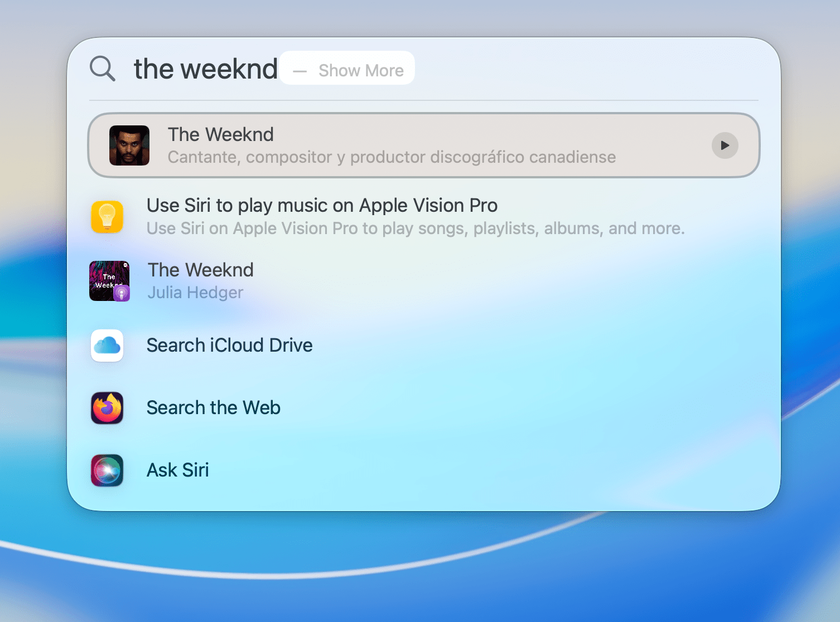The image size is (840, 622).
Task: Select 'The Weeknd' artist result title
Action: (221, 135)
